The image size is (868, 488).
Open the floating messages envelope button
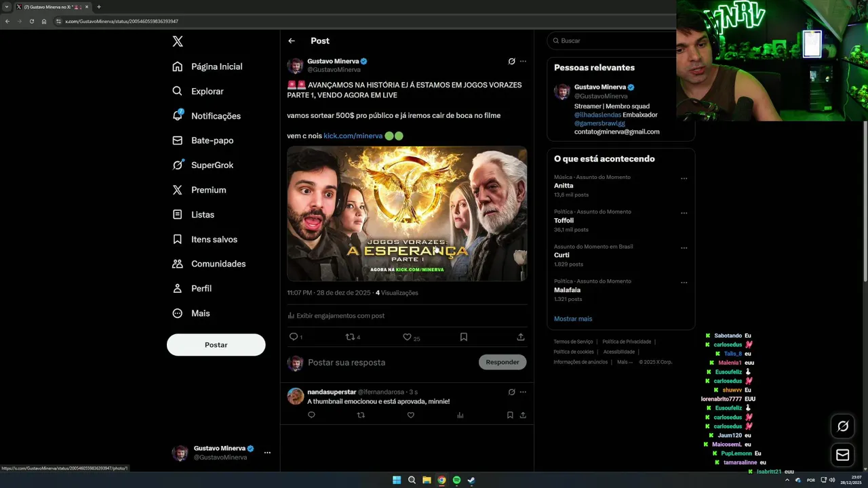pos(843,455)
